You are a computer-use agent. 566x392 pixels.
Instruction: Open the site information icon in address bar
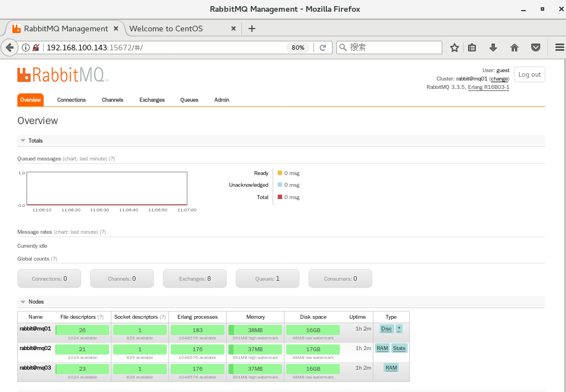[x=26, y=47]
